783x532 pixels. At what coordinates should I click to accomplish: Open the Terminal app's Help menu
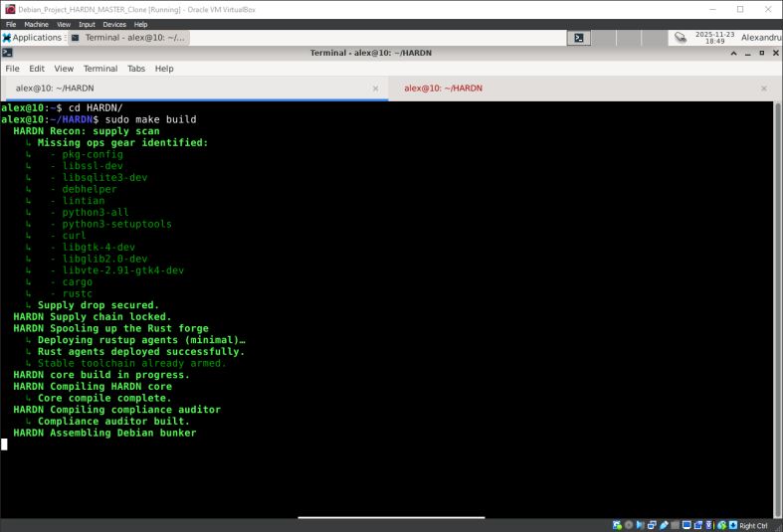coord(164,69)
